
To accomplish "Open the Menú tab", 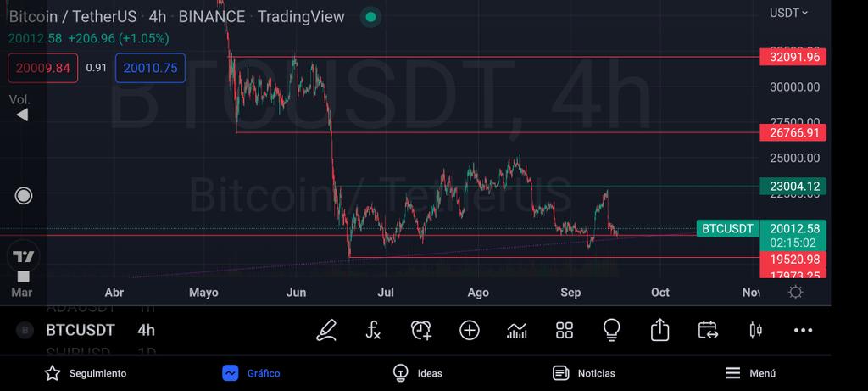I will point(750,373).
